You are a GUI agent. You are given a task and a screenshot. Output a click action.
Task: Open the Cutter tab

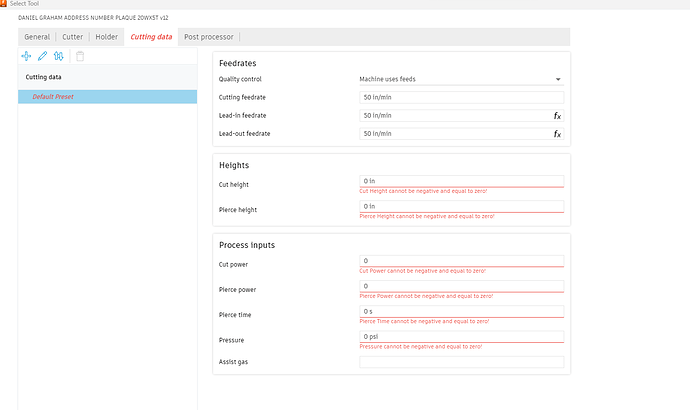[73, 37]
